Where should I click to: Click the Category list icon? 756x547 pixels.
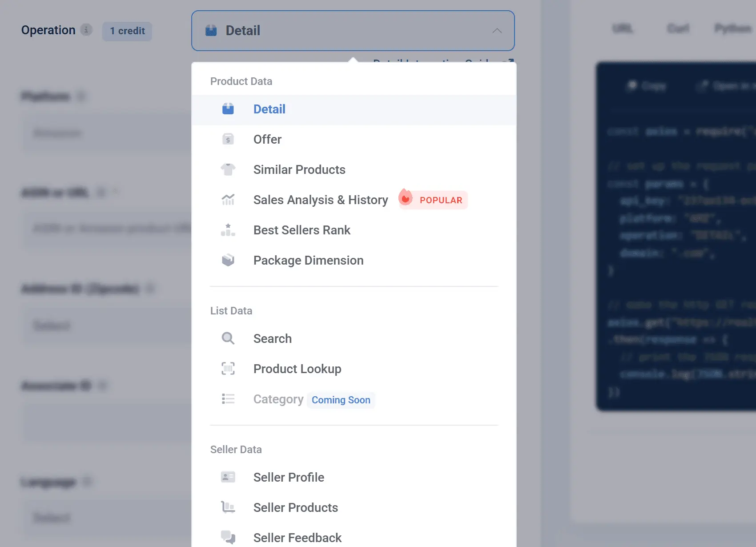point(228,399)
